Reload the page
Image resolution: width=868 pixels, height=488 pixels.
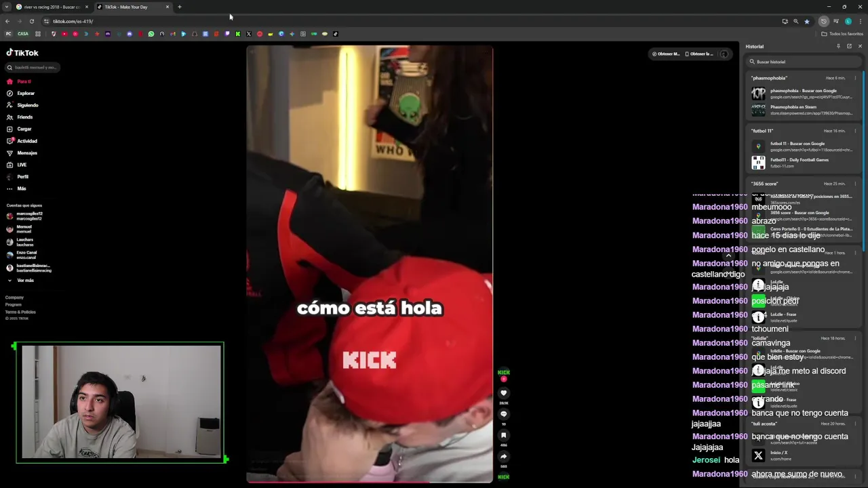click(32, 21)
